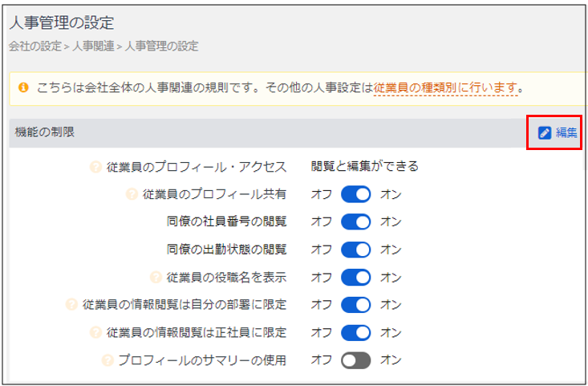Viewport: 588px width, 386px height.
Task: Click help icon beside 従業員の役職名を表示
Action: [156, 278]
